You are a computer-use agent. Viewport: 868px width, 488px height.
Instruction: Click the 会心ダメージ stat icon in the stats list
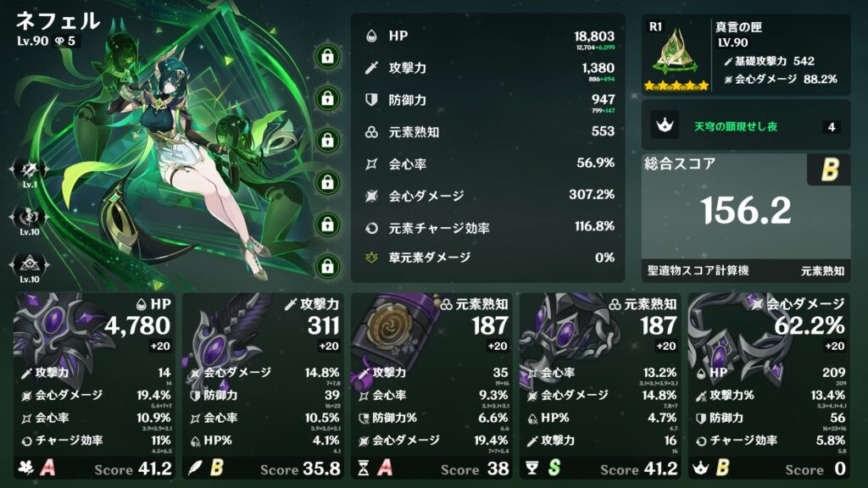coord(371,196)
